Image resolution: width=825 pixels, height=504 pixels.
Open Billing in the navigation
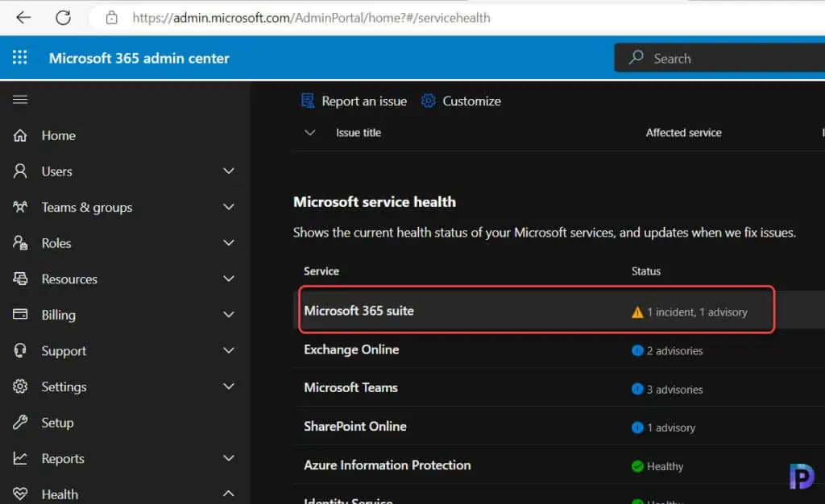[58, 315]
